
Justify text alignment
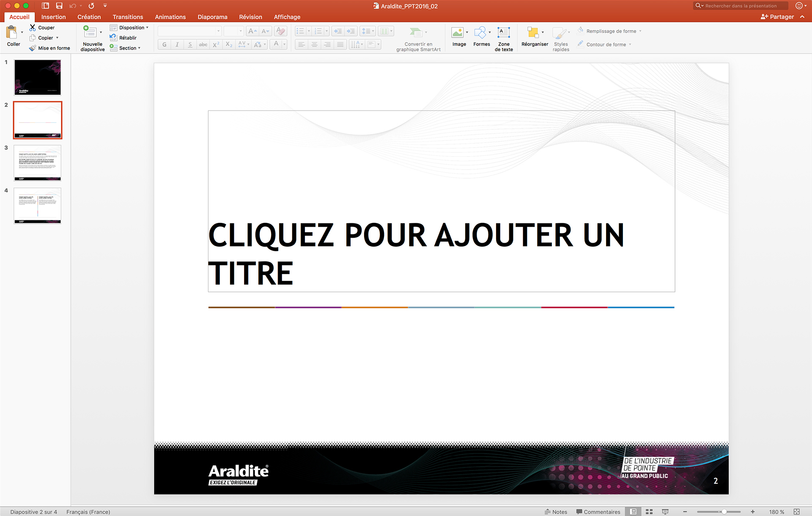(x=340, y=44)
